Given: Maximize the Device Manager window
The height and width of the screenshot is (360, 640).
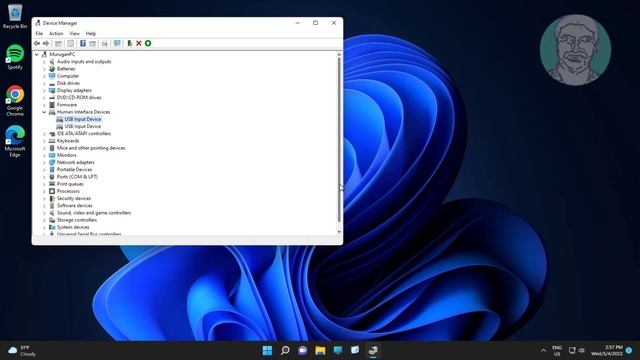Looking at the screenshot, I should (x=316, y=23).
